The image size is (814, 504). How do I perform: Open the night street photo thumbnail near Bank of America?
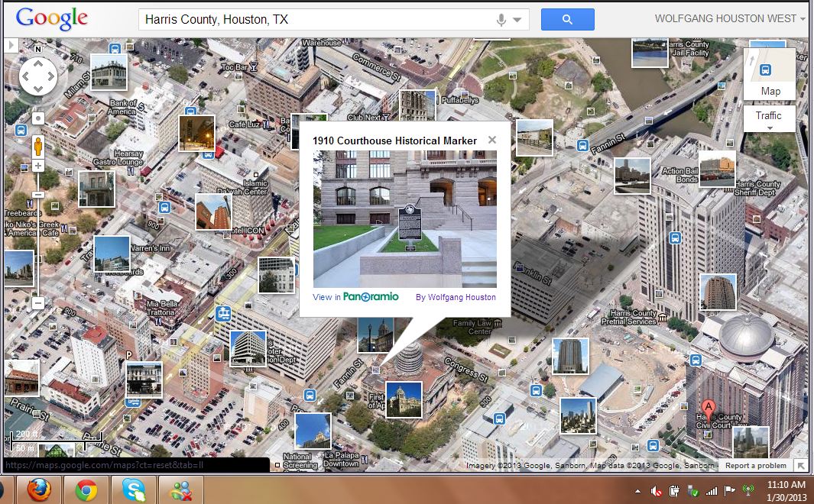pos(196,134)
